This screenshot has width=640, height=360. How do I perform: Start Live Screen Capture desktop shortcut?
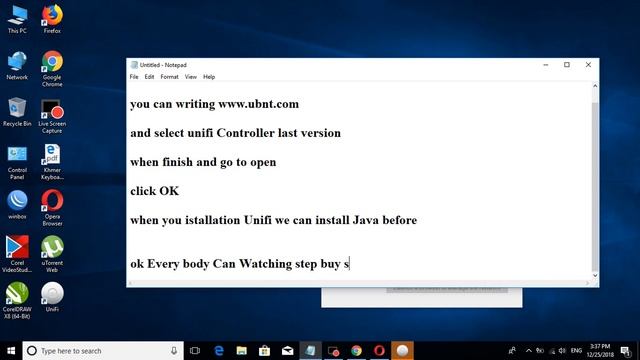[52, 116]
